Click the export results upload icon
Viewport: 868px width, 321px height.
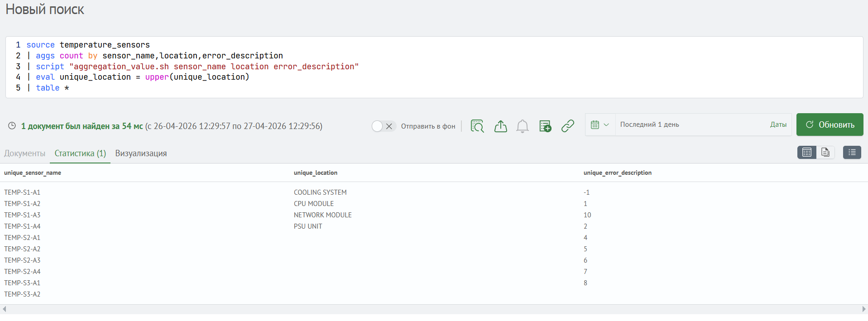click(500, 126)
